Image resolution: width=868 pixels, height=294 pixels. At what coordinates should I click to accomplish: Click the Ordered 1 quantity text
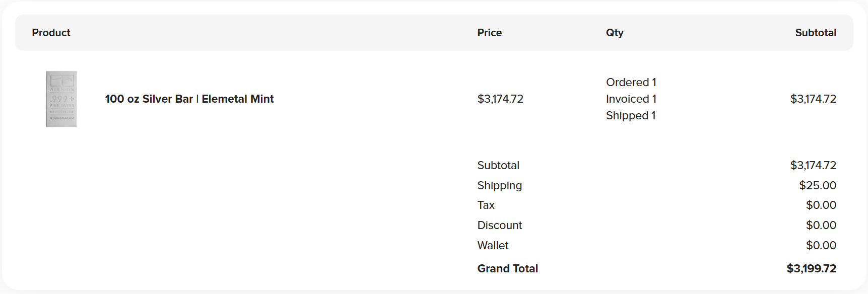(631, 82)
